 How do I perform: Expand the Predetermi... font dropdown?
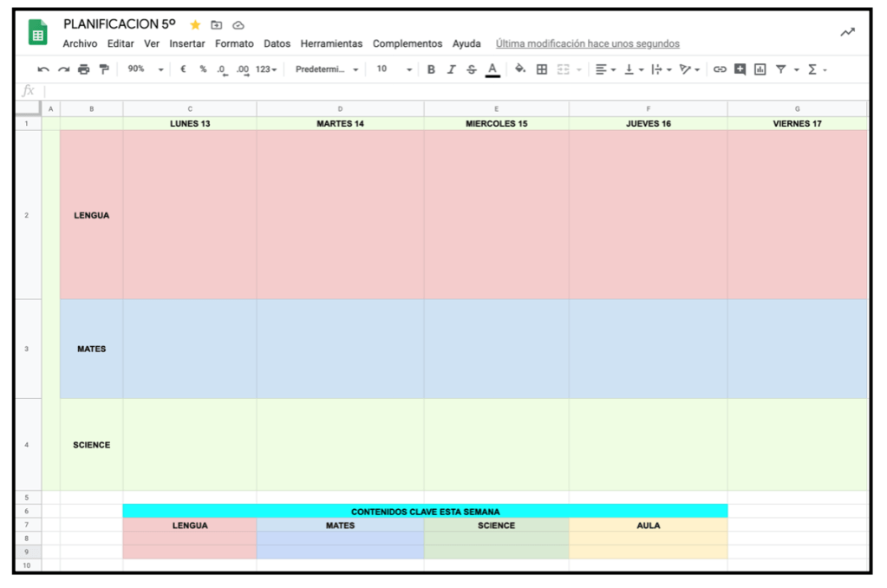pos(327,69)
